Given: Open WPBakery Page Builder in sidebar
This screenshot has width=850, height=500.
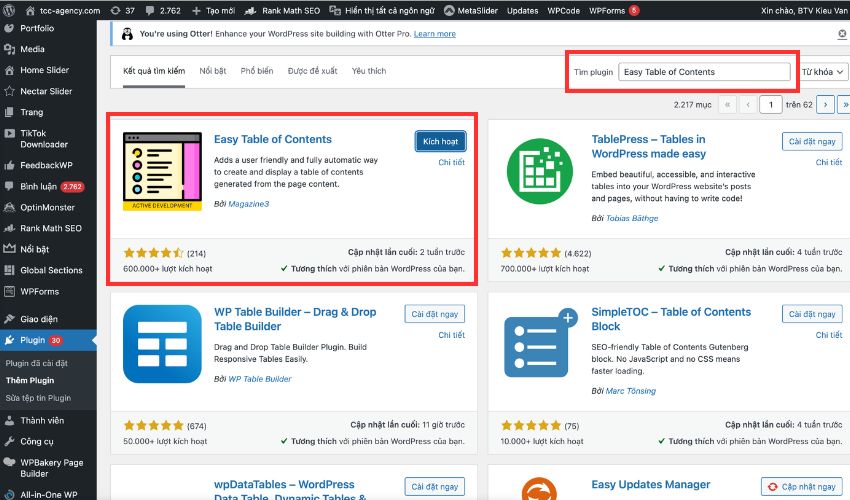Looking at the screenshot, I should (x=51, y=468).
